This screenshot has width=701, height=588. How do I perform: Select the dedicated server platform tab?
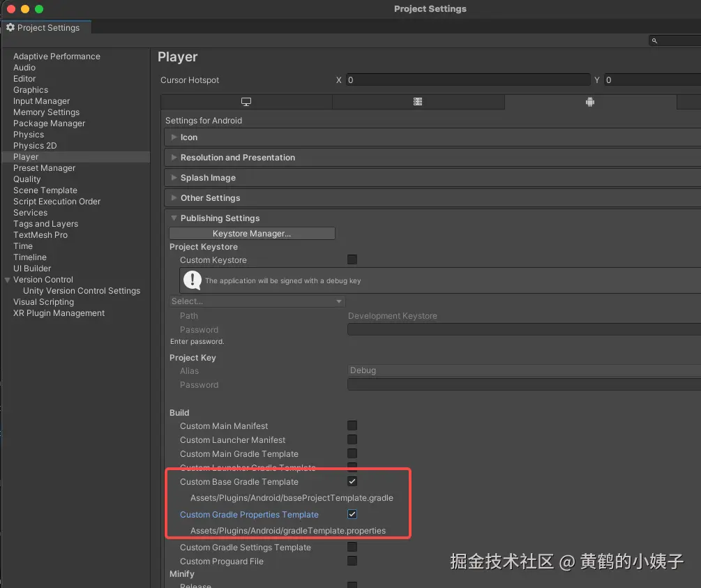(418, 102)
